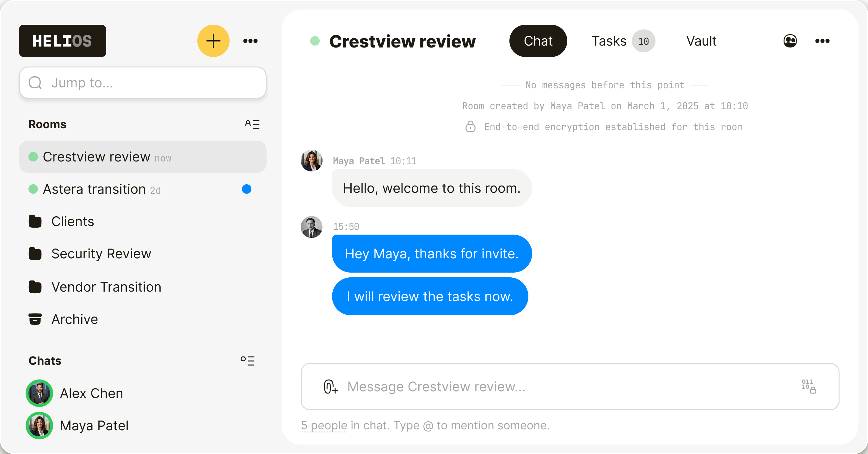Viewport: 868px width, 454px height.
Task: Open the Archive section
Action: pos(74,319)
